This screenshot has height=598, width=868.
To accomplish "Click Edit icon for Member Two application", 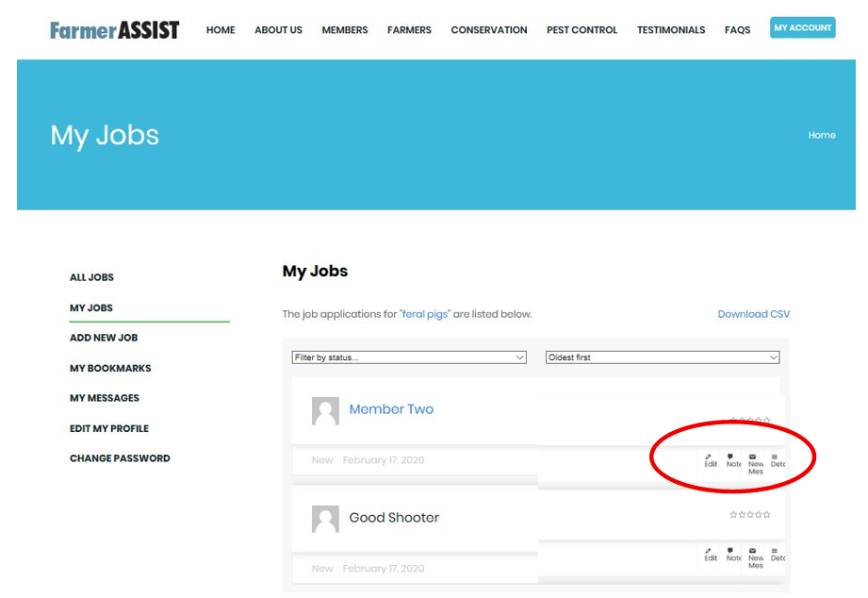I will [x=711, y=460].
